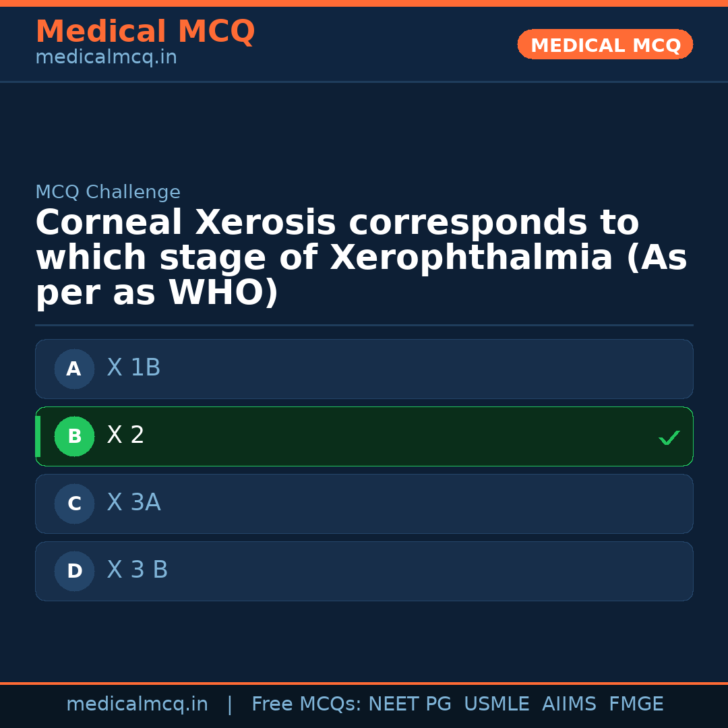
Task: Select answer option X 3A
Action: [x=364, y=504]
